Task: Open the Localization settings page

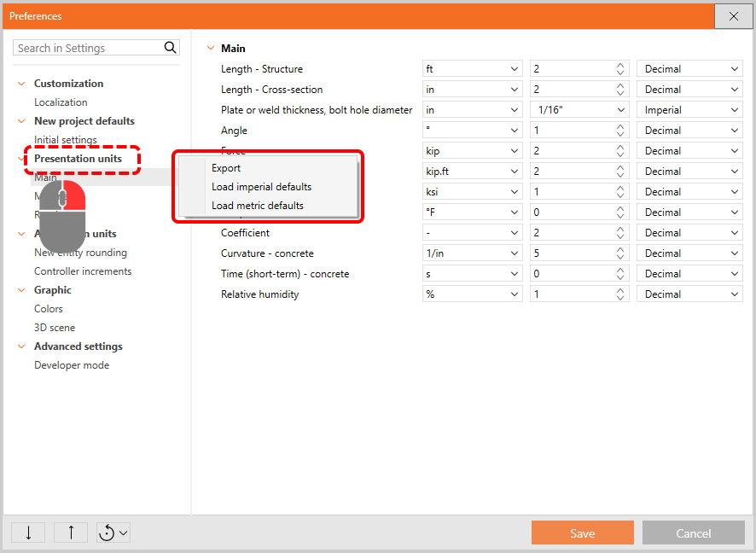Action: [61, 102]
